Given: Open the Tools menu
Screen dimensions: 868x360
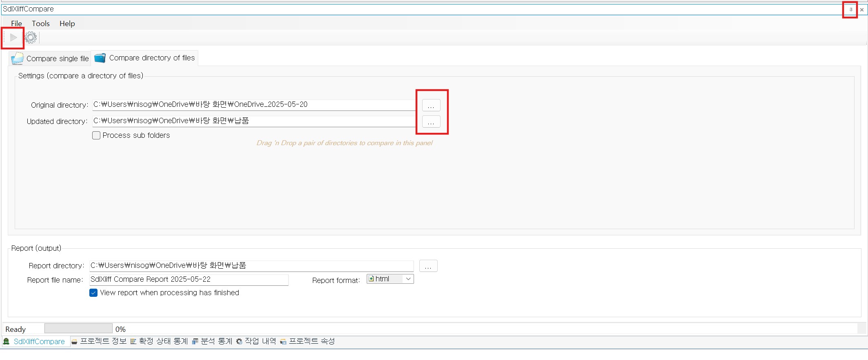Looking at the screenshot, I should (x=41, y=24).
